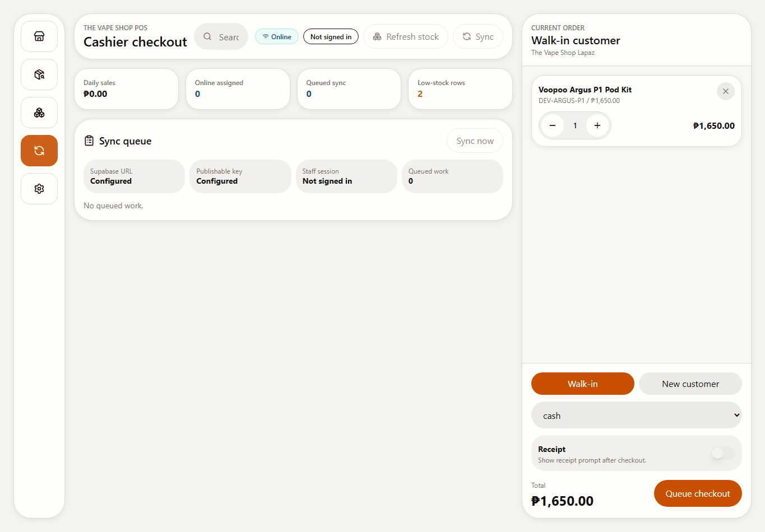Focus the search input field
The height and width of the screenshot is (532, 765).
coord(221,36)
